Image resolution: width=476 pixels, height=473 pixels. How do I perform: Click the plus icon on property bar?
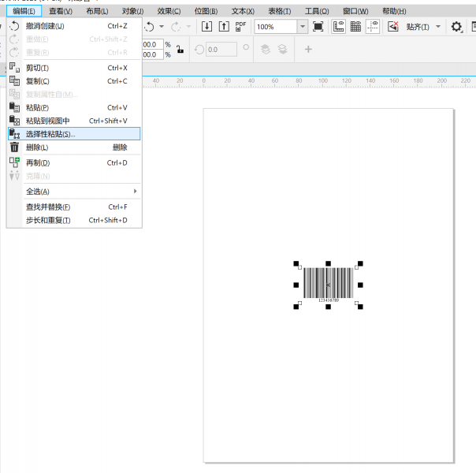tap(308, 49)
